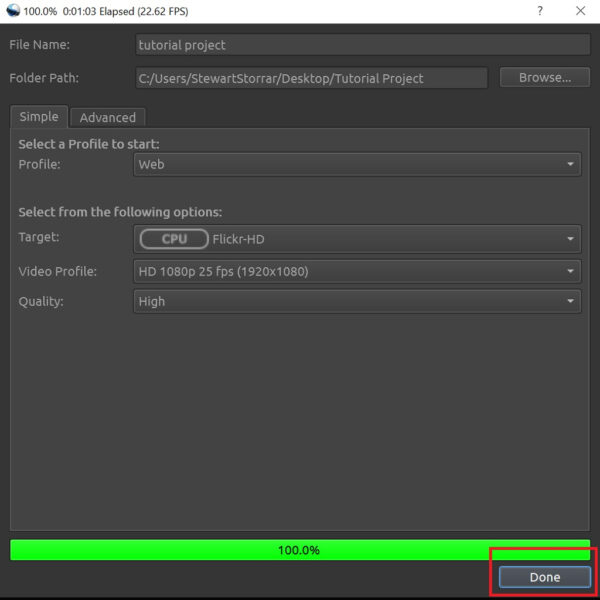Close the export dialog window

[581, 10]
